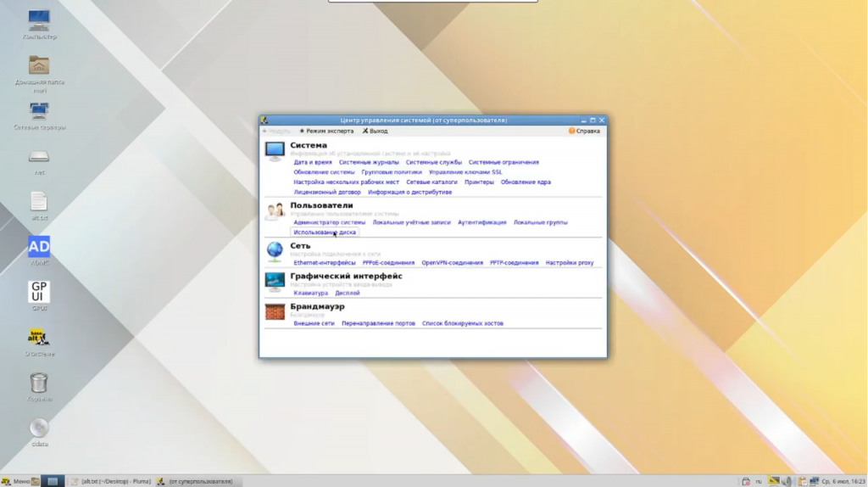Open Управление ключами SSL
868x487 pixels.
click(465, 172)
